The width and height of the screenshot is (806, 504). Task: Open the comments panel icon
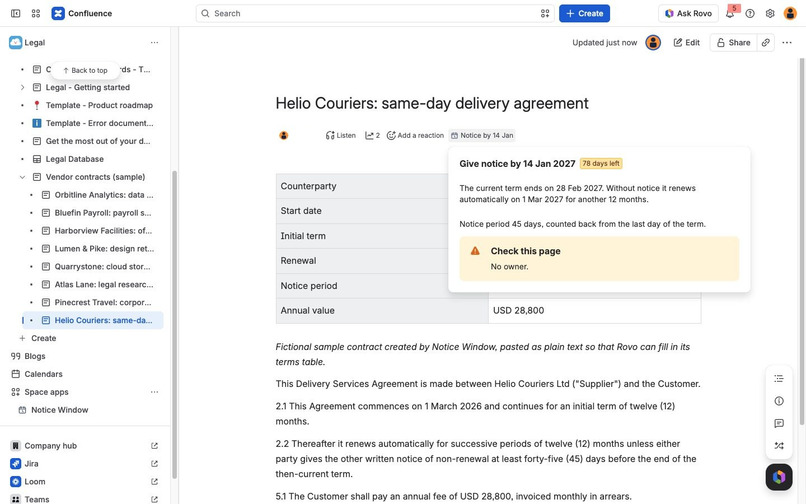[x=779, y=423]
